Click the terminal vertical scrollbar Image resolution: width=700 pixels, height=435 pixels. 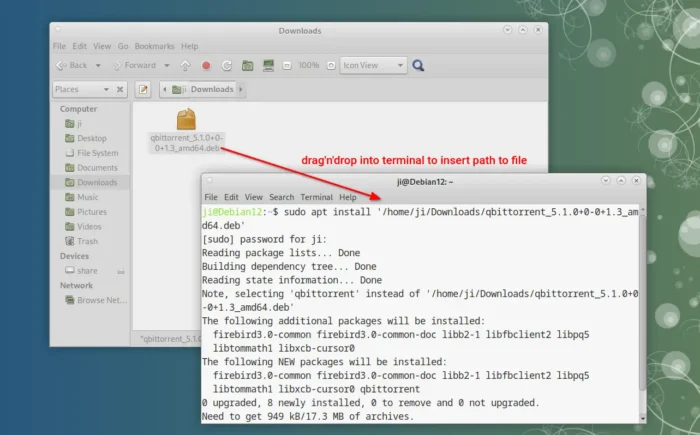point(642,302)
